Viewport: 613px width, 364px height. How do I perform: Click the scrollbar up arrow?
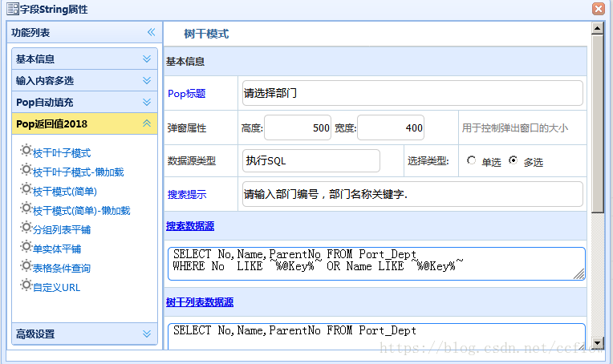tap(597, 28)
